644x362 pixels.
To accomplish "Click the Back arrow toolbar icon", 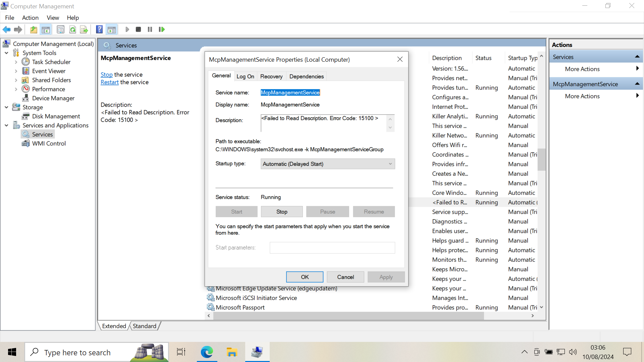I will click(6, 29).
